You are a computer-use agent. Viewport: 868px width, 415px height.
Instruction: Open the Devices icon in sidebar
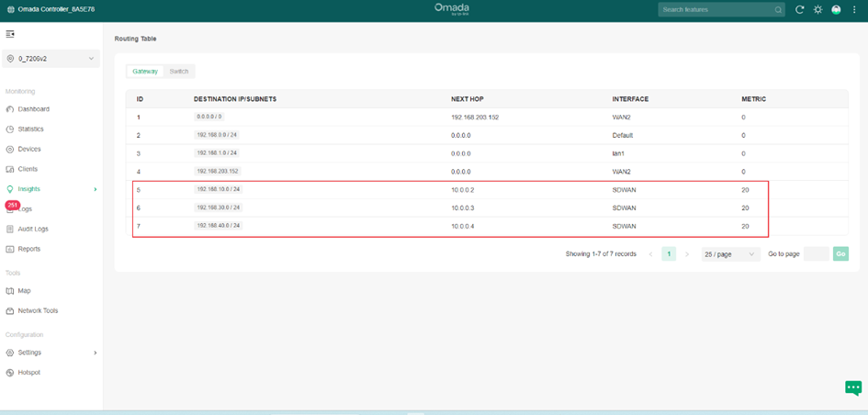tap(9, 150)
